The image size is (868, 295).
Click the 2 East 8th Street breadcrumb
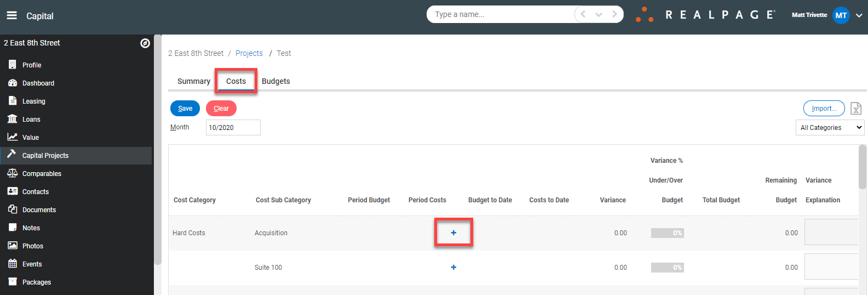tap(196, 53)
